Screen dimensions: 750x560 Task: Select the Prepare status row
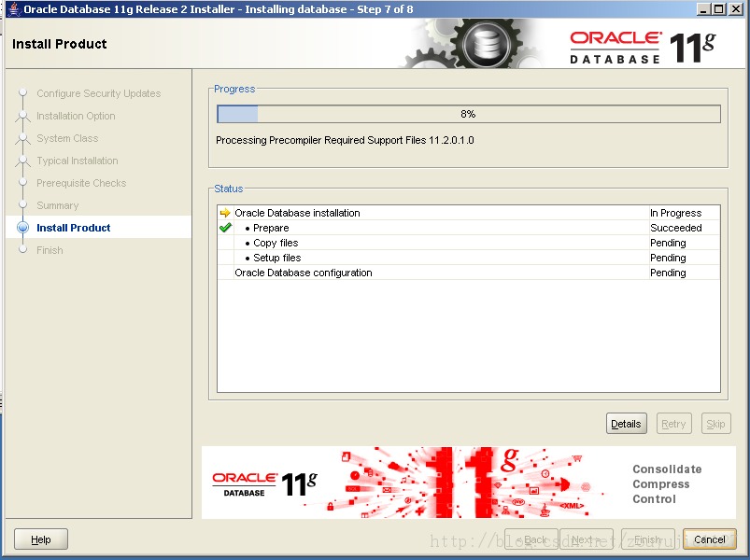click(x=469, y=228)
